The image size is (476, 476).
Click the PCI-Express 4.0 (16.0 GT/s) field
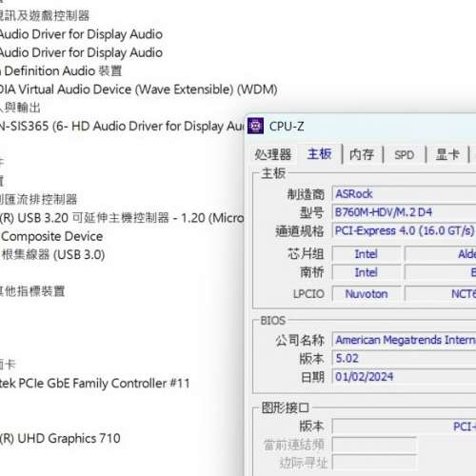point(405,230)
